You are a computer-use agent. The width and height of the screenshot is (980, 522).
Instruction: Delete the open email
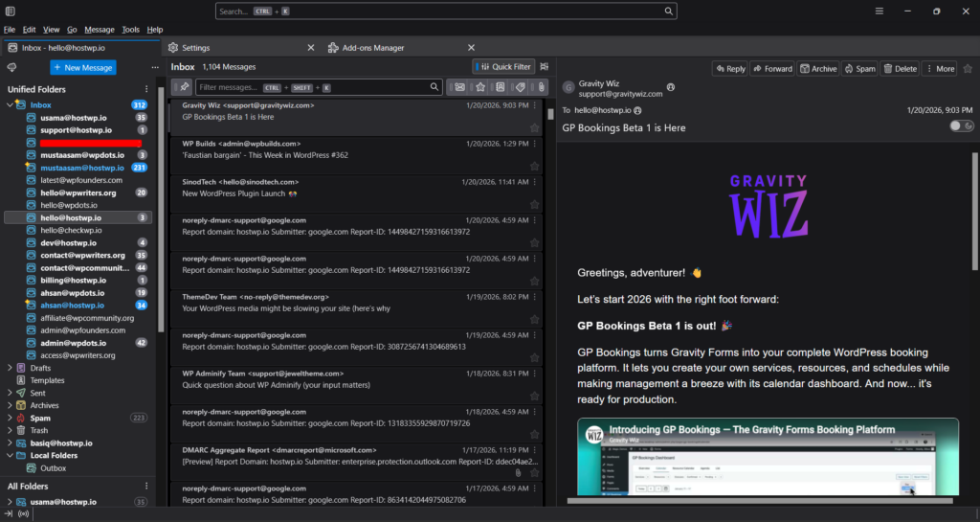900,69
